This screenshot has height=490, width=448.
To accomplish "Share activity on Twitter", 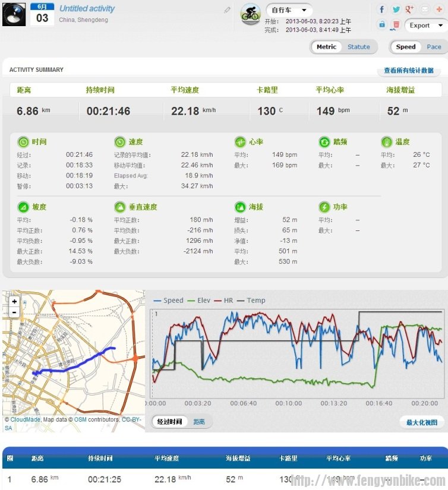I will 396,10.
